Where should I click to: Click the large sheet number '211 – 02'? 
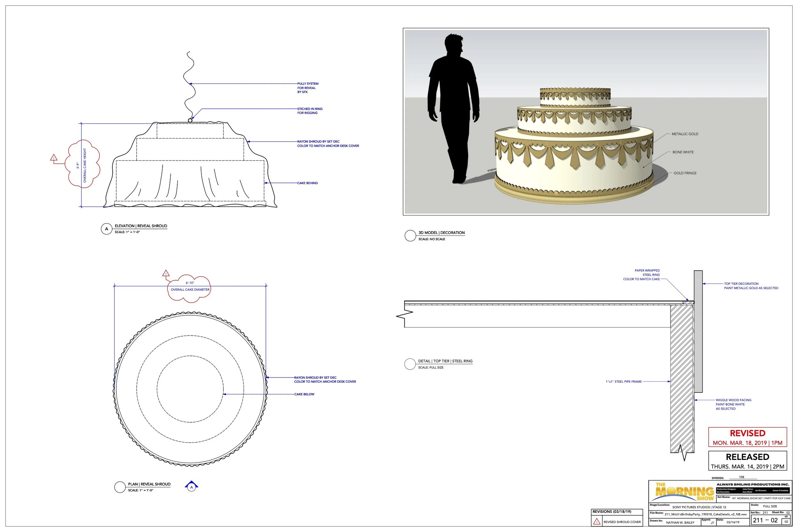(x=765, y=521)
